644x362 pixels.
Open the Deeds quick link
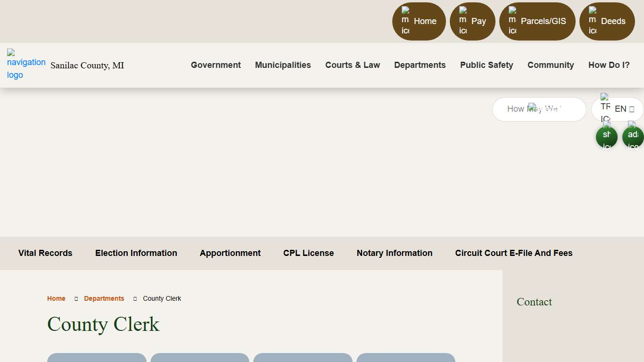pos(607,21)
